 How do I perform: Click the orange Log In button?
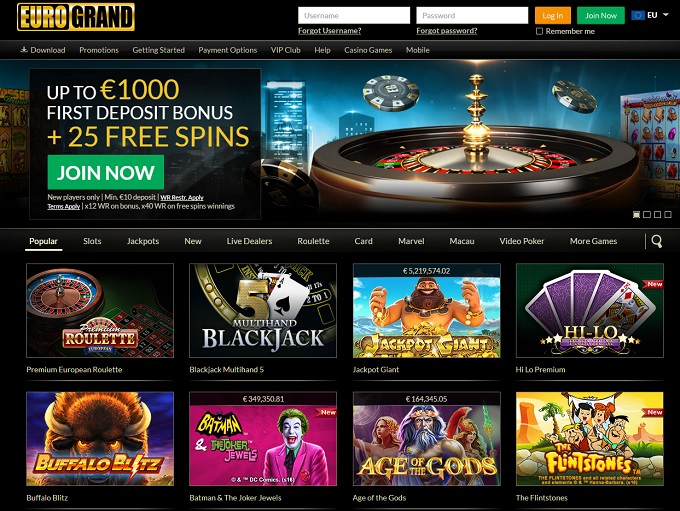tap(552, 16)
